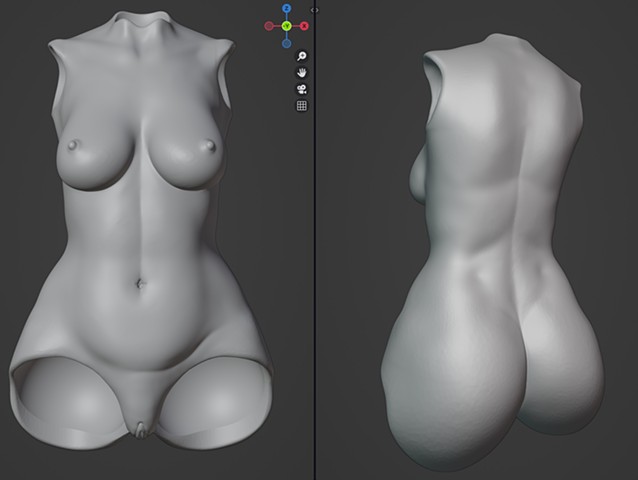Viewport: 638px width, 480px height.
Task: Activate the Zoom magnifier viewport icon
Action: [301, 57]
